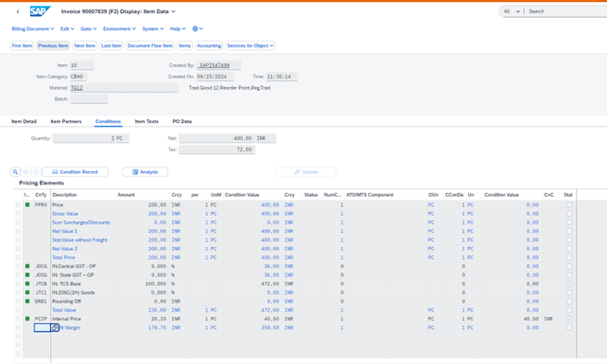Viewport: 607px width, 364px height.
Task: Switch to PO Data tab
Action: (x=182, y=121)
